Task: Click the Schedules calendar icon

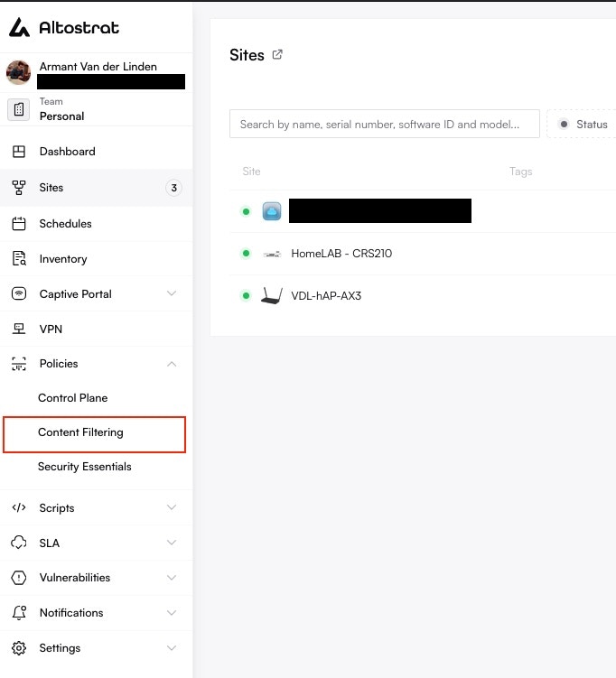Action: point(19,224)
